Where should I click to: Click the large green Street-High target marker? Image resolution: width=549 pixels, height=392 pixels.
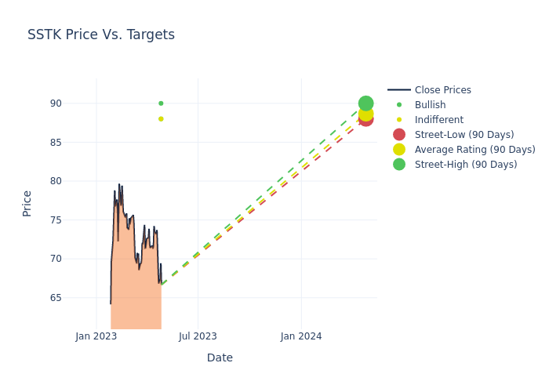[x=366, y=103]
